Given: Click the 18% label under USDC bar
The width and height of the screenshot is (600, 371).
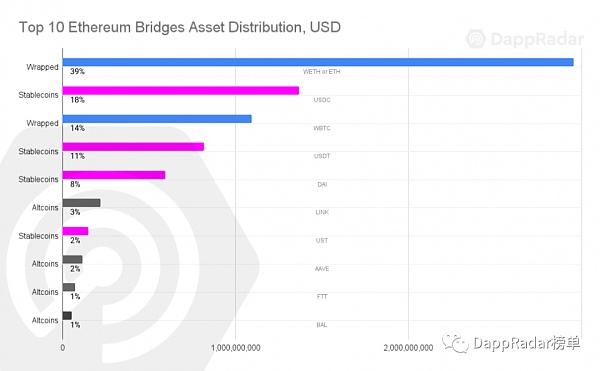Looking at the screenshot, I should 77,100.
